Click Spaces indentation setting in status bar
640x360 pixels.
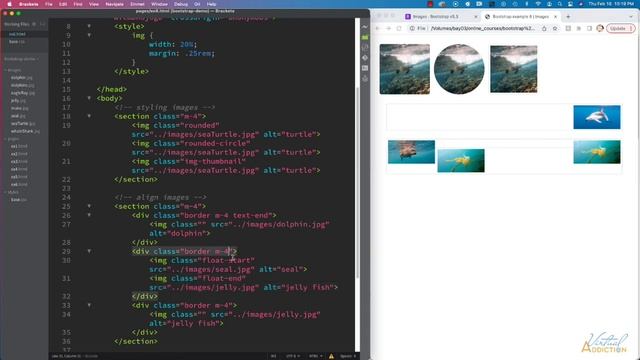coord(348,356)
